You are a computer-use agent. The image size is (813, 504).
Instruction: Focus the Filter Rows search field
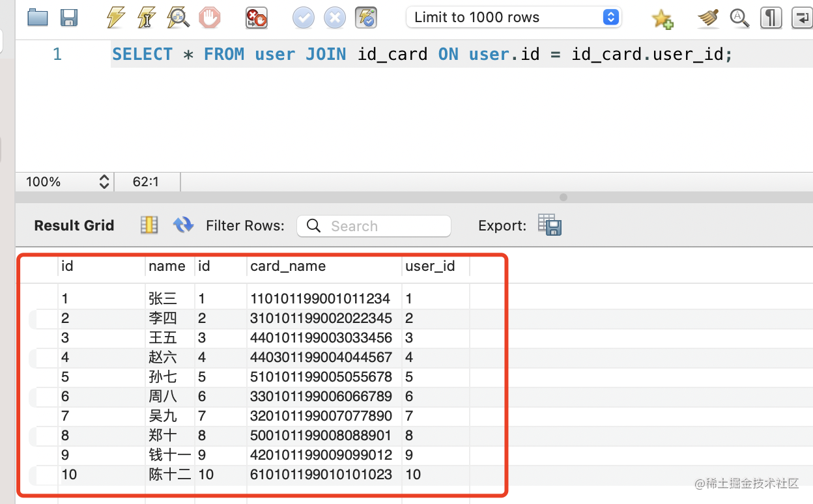point(374,226)
